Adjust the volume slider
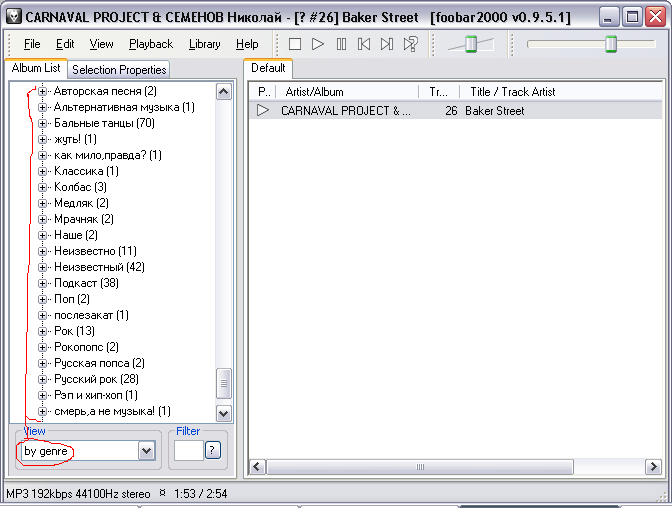672x508 pixels. click(x=471, y=44)
